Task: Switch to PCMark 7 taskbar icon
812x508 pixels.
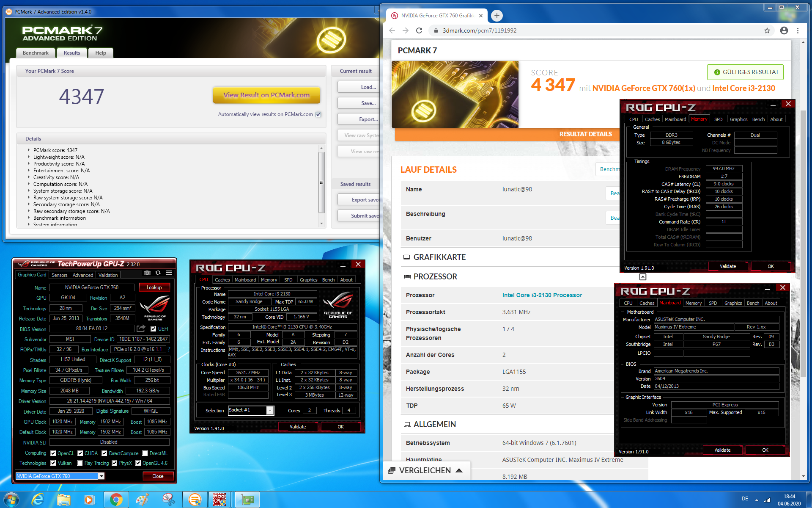Action: 195,500
